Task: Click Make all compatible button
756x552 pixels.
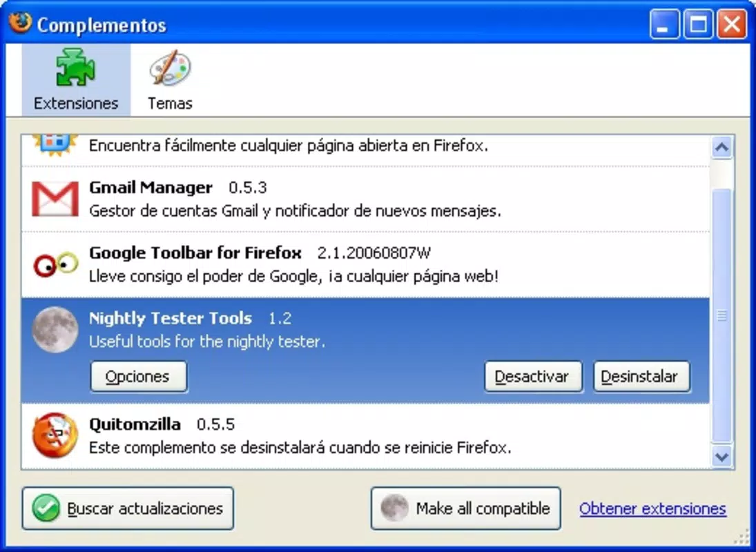Action: pyautogui.click(x=465, y=508)
